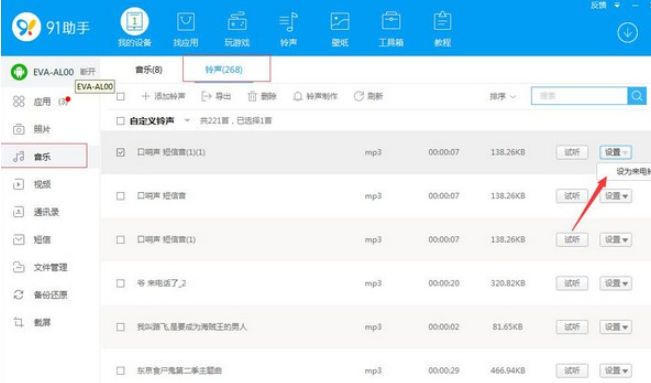Switch to the 音乐(8) tab
Screen dimensions: 651x383
pos(149,70)
